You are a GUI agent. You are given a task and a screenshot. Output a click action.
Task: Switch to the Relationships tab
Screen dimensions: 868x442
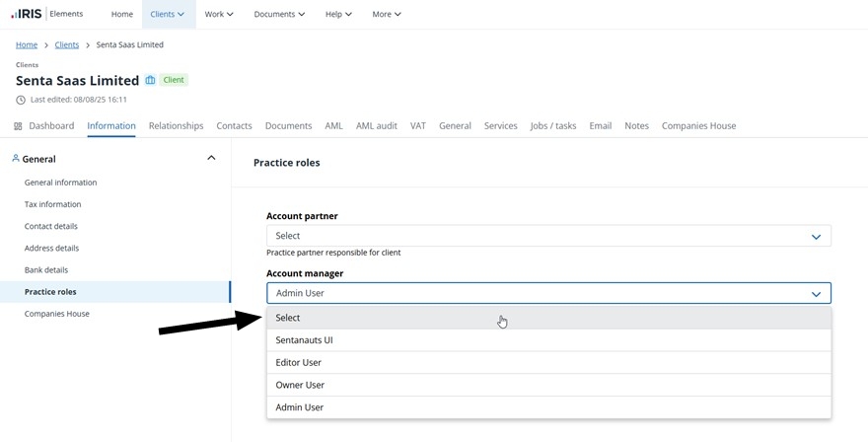176,126
